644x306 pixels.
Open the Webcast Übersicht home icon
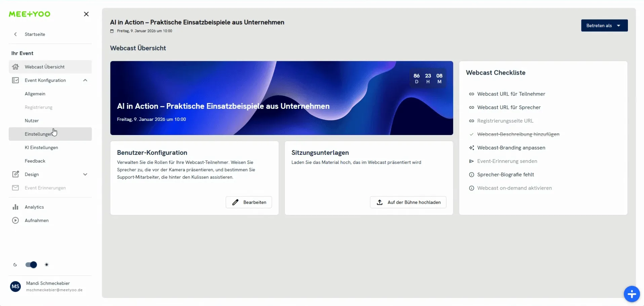pyautogui.click(x=15, y=67)
